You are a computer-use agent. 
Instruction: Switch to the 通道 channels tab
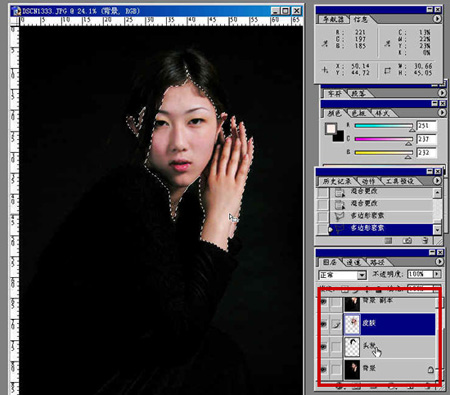[x=353, y=263]
